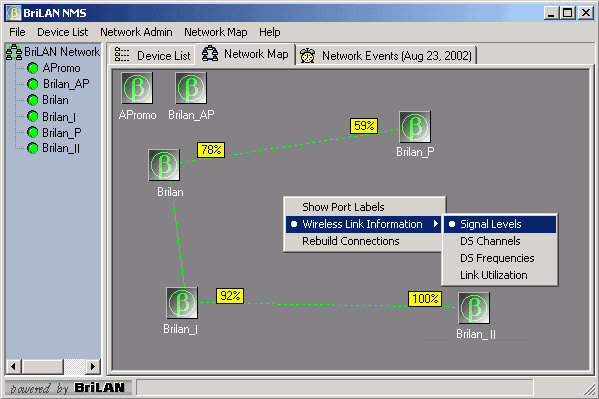Click the horizontal scrollbar thumb in tree panel
Viewport: 599px width, 399px height.
(42, 367)
